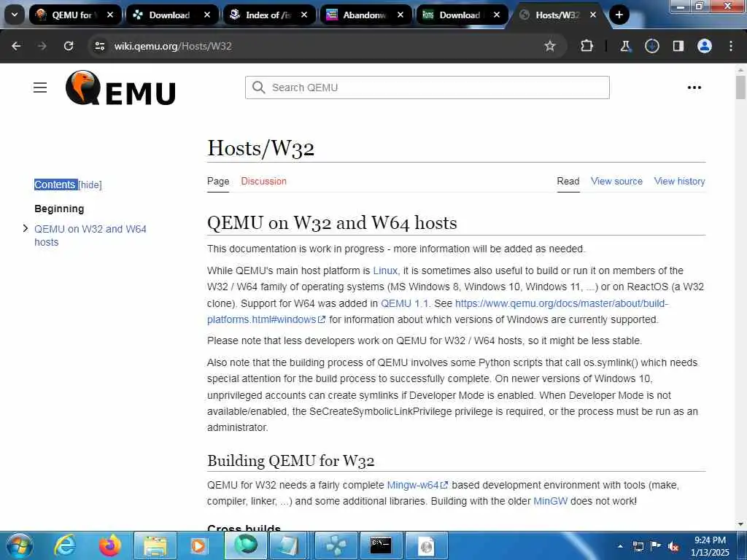The image size is (747, 560).
Task: Hide the Contents sidebar via [hide]
Action: tap(90, 184)
